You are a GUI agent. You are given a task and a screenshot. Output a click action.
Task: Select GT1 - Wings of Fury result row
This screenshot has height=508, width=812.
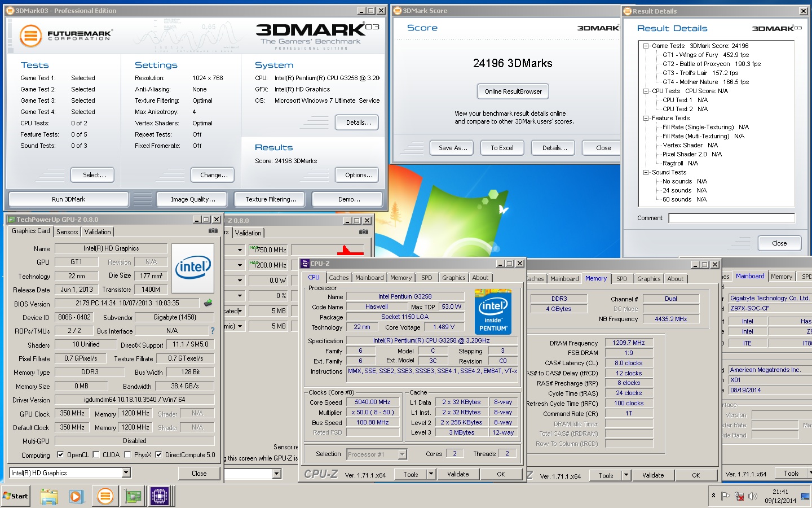click(705, 55)
